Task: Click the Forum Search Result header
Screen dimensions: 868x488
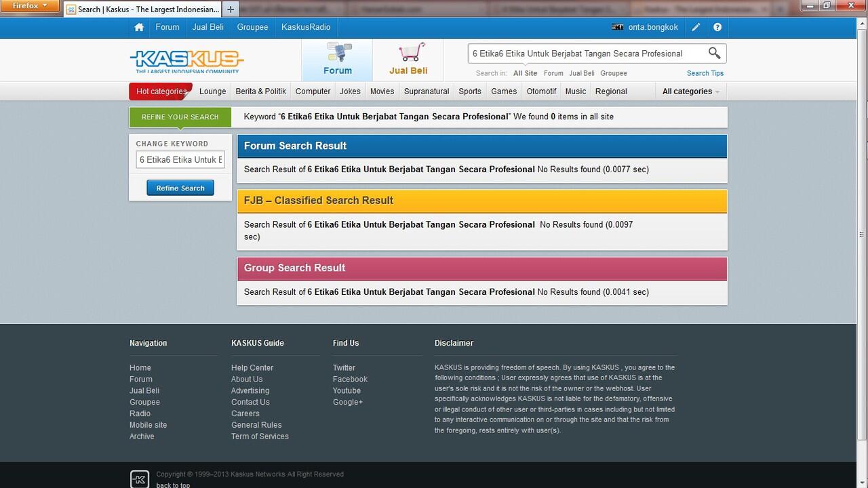Action: click(x=482, y=146)
